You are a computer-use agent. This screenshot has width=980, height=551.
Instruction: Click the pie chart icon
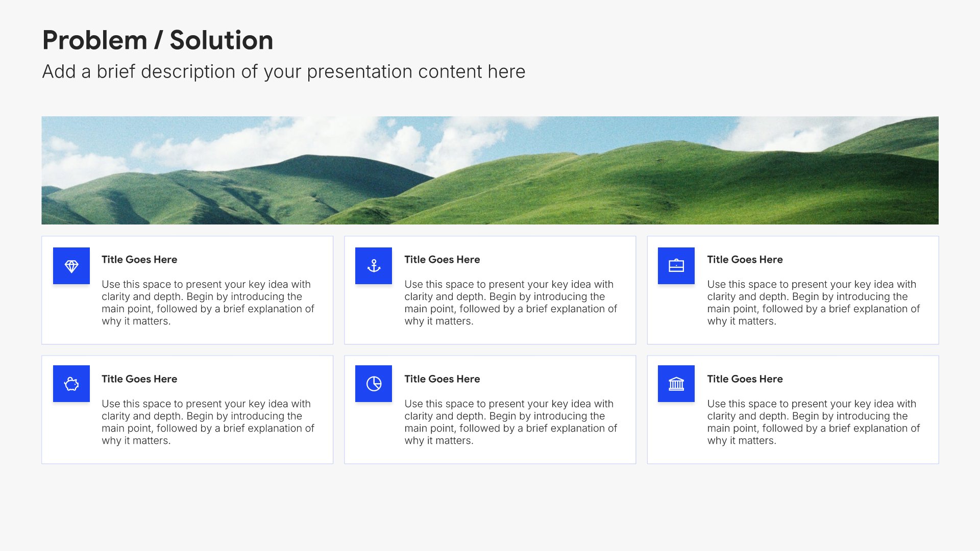click(374, 384)
